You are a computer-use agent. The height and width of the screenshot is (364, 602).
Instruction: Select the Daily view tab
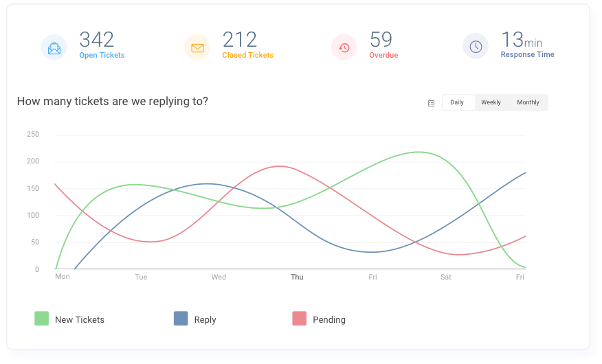(457, 102)
